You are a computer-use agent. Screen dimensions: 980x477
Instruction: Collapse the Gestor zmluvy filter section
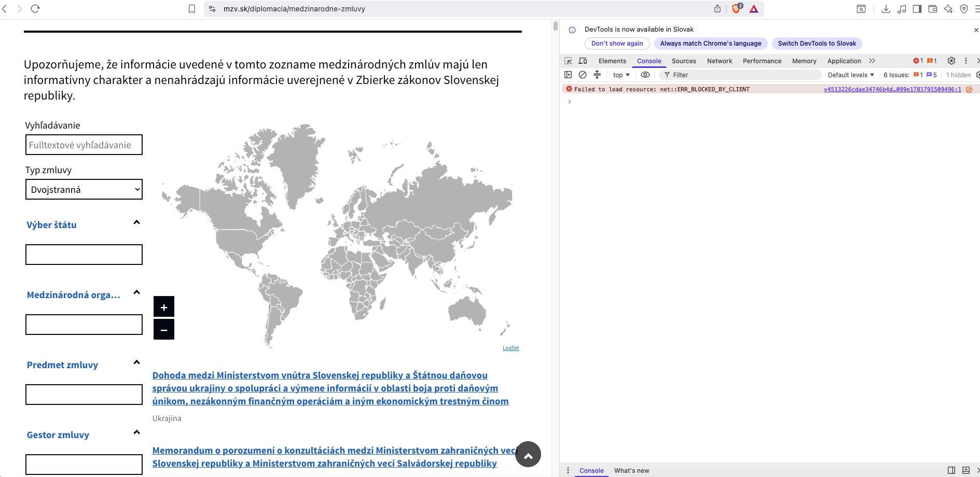pos(136,432)
